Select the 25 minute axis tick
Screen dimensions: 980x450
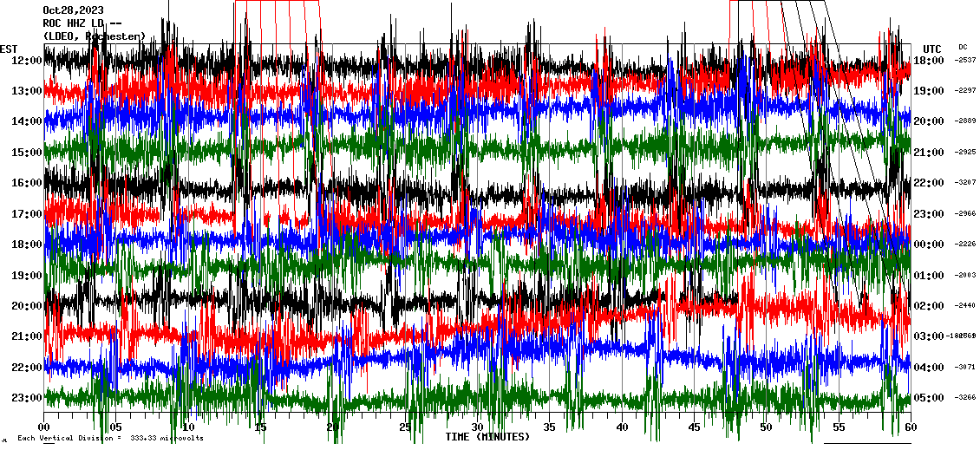point(405,427)
